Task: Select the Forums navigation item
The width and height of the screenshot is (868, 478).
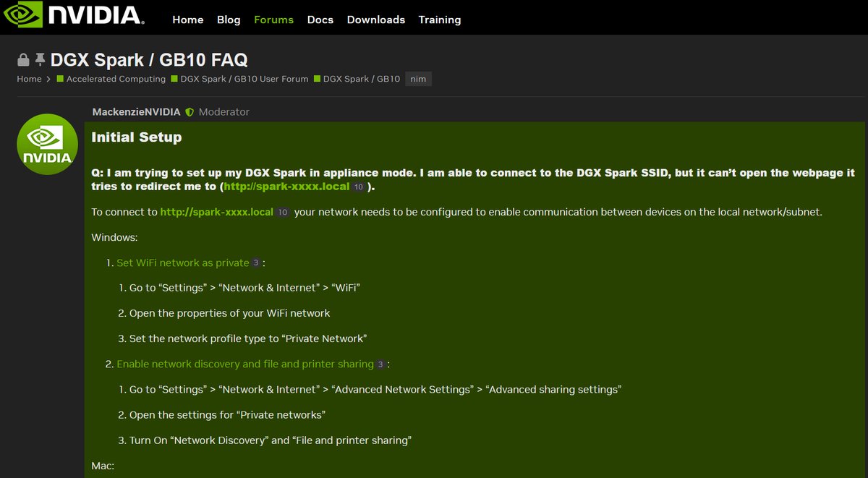Action: click(273, 20)
